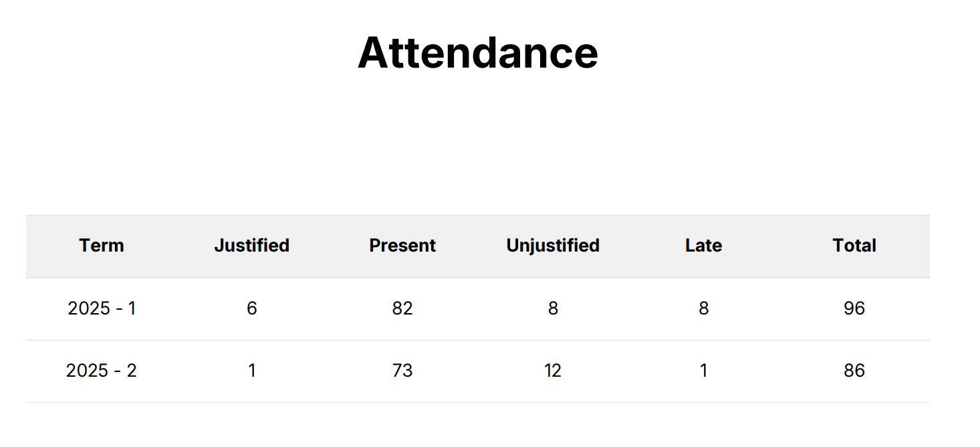This screenshot has width=980, height=447.
Task: Click the Total value 96
Action: pyautogui.click(x=854, y=308)
